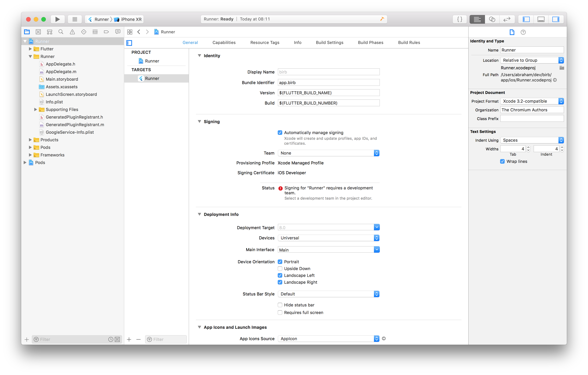588x375 pixels.
Task: Open the Team dropdown
Action: coord(328,153)
